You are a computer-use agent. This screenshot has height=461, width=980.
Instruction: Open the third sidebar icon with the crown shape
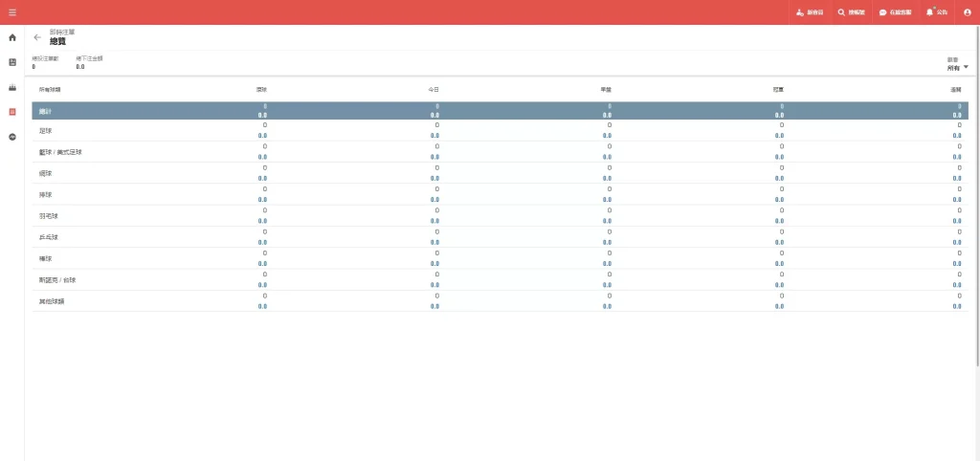click(12, 87)
